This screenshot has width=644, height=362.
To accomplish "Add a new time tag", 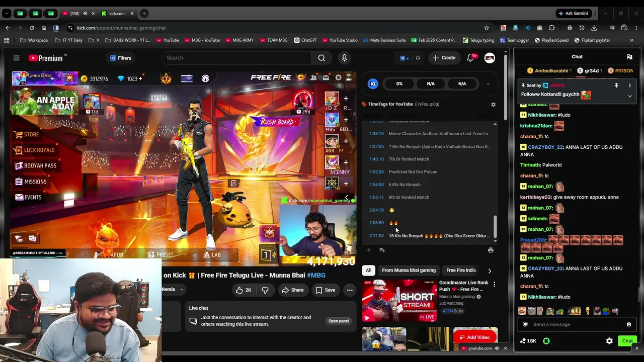I will point(369,250).
